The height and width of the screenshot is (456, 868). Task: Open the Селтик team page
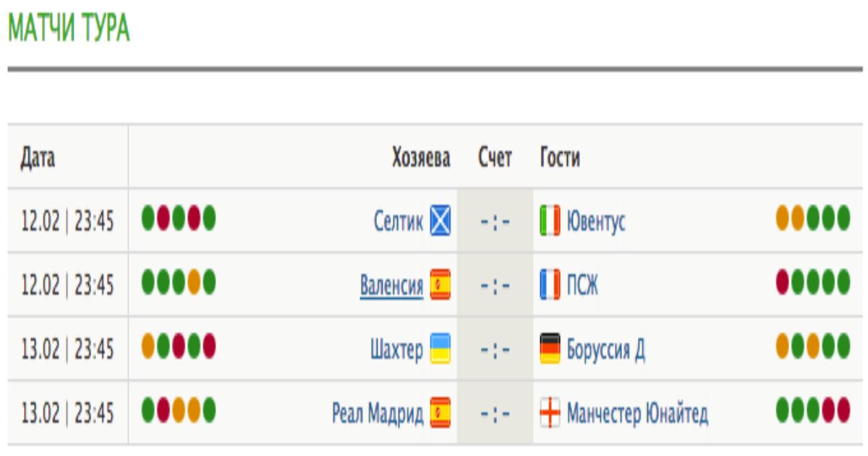[398, 221]
